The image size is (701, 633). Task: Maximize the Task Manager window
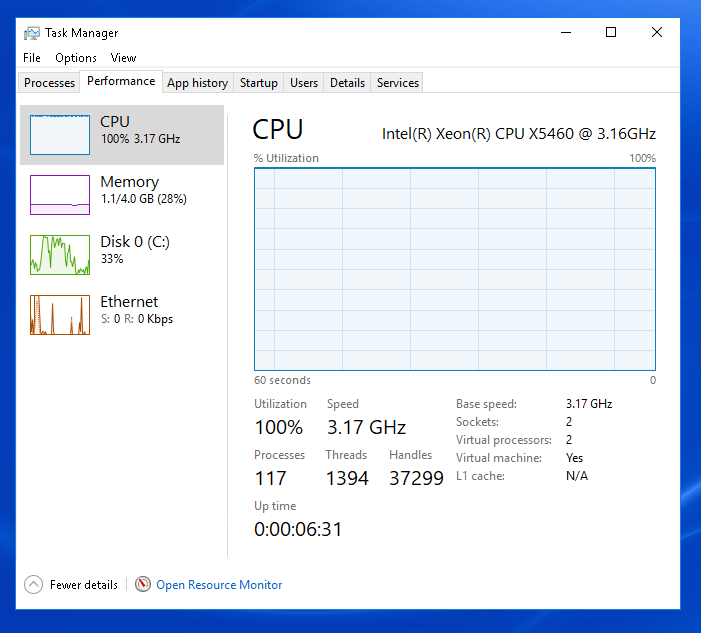pos(611,32)
